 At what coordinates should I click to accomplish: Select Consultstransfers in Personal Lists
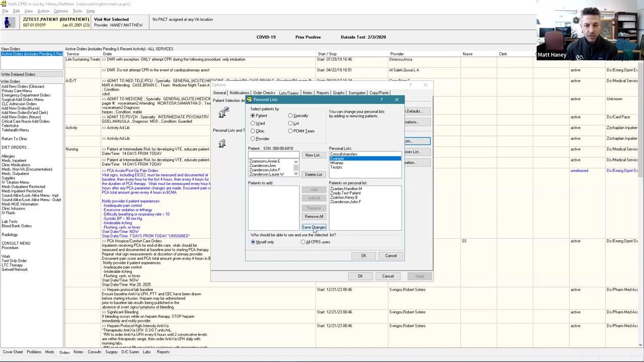344,154
